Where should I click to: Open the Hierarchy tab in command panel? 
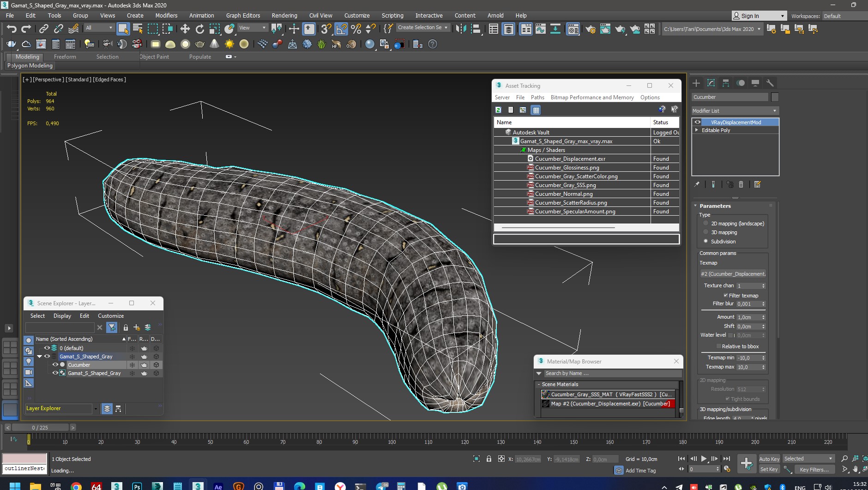pos(726,83)
